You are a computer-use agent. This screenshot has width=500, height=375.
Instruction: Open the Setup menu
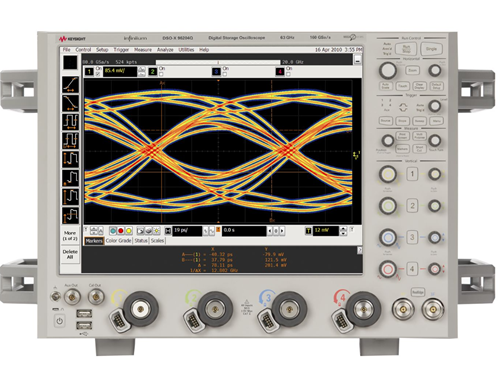click(x=102, y=50)
